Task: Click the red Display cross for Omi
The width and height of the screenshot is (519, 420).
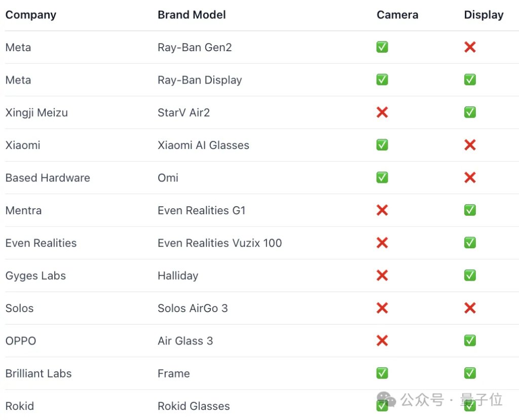Action: (470, 178)
